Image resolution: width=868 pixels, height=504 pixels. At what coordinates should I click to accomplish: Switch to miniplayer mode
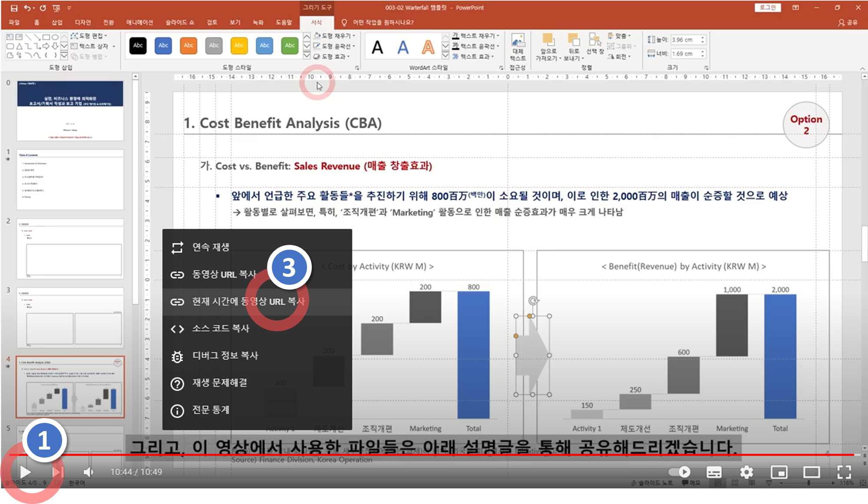click(x=779, y=472)
